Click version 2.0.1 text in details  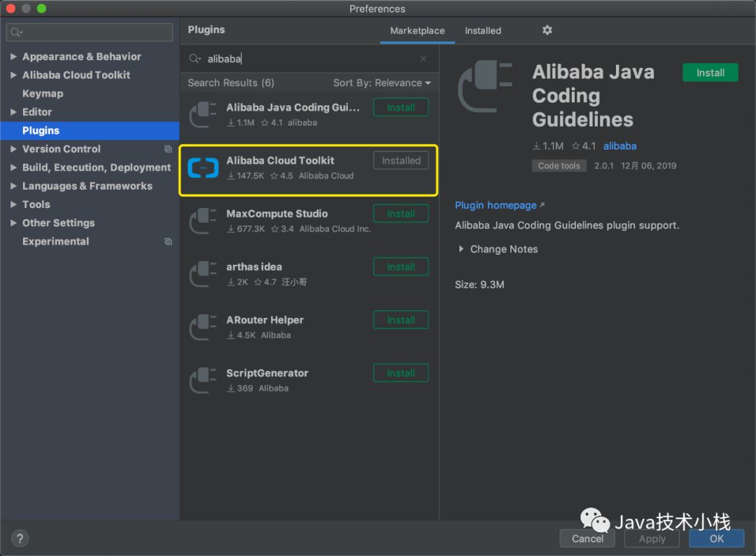tap(603, 166)
